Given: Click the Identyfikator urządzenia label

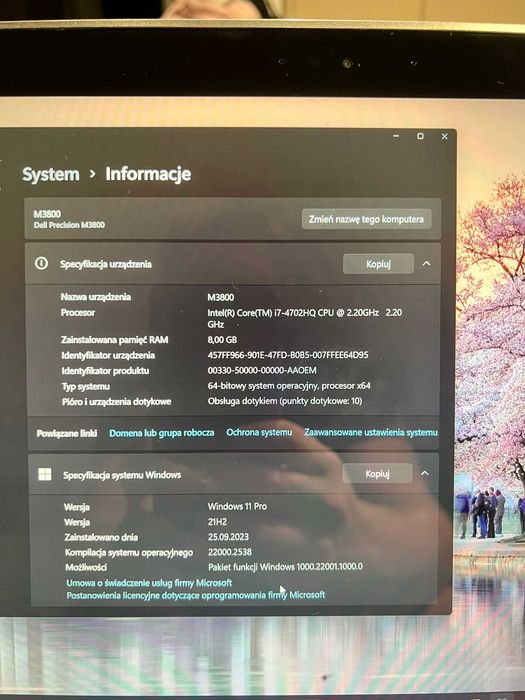Looking at the screenshot, I should tap(108, 355).
